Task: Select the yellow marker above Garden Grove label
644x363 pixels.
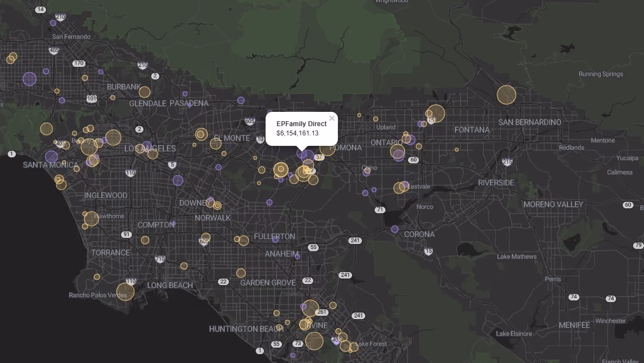Action: [x=241, y=273]
